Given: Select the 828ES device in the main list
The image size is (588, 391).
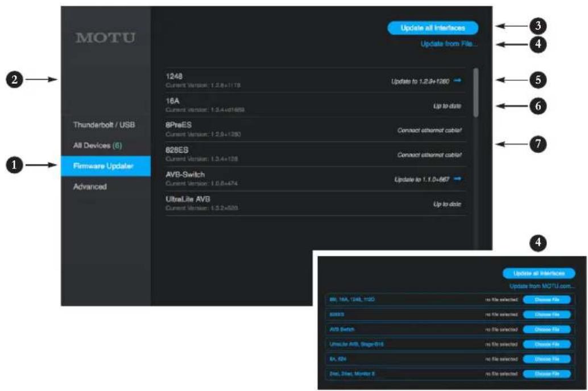Looking at the screenshot, I should point(177,150).
